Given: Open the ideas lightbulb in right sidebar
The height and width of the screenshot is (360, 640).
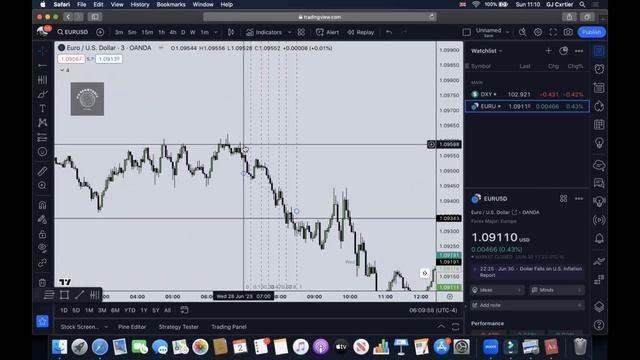Looking at the screenshot, I should pos(599,143).
